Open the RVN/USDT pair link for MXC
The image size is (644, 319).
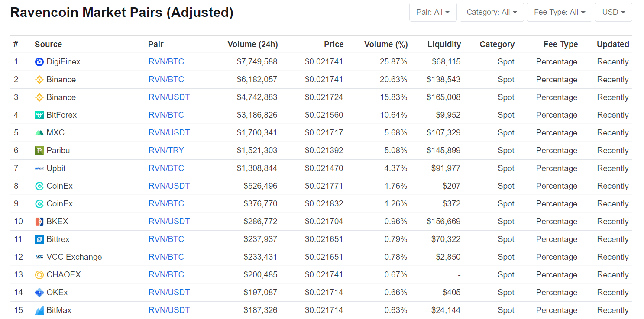(x=169, y=133)
